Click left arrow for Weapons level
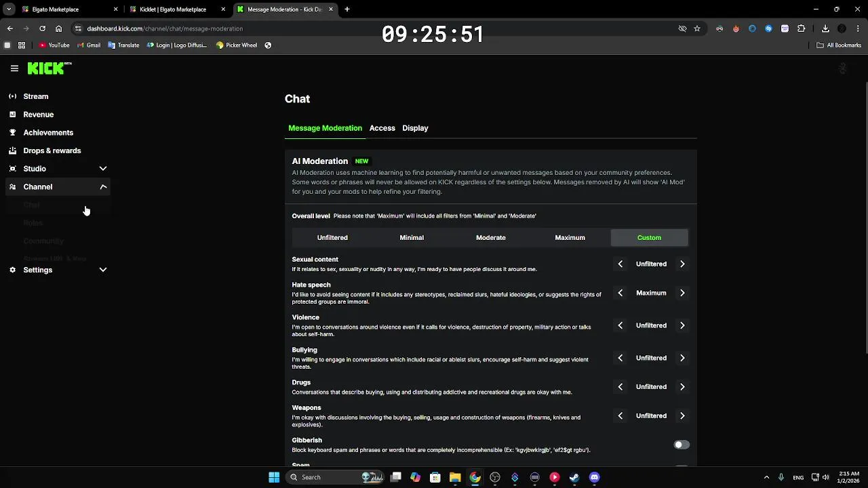 (x=620, y=415)
